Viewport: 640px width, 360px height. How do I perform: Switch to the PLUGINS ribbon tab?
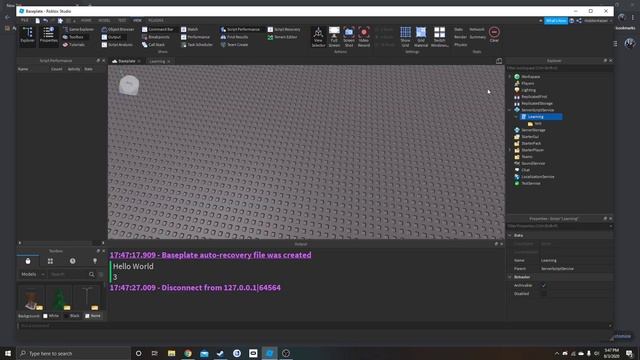[x=156, y=20]
